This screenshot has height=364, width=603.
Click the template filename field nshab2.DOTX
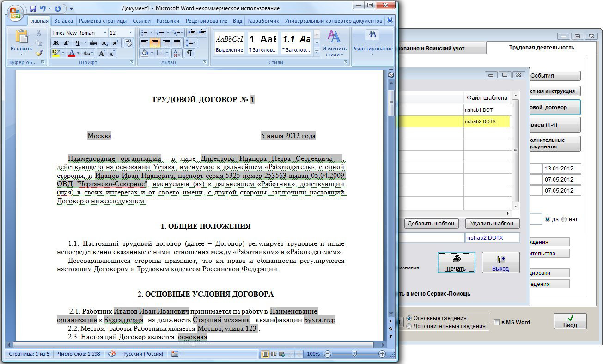[492, 238]
